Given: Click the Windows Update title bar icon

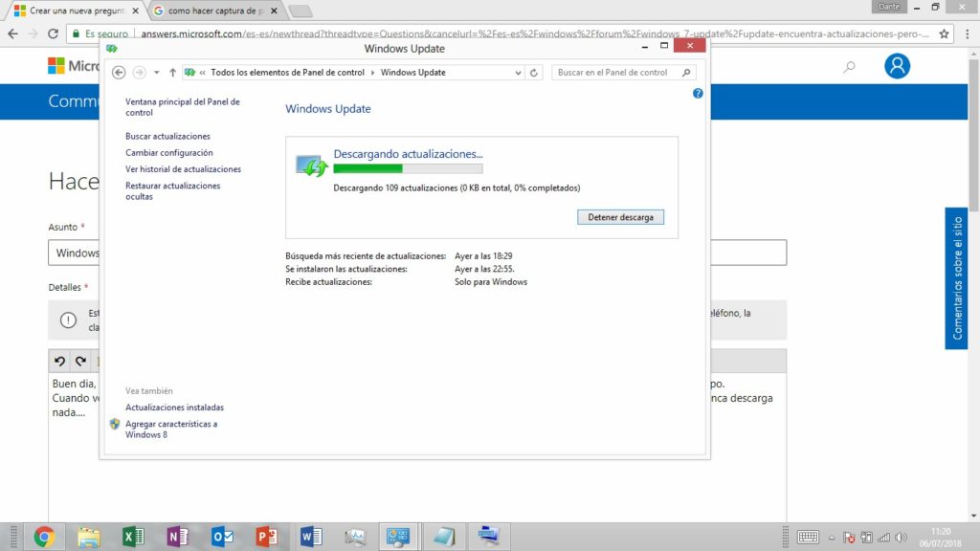Looking at the screenshot, I should pos(112,48).
